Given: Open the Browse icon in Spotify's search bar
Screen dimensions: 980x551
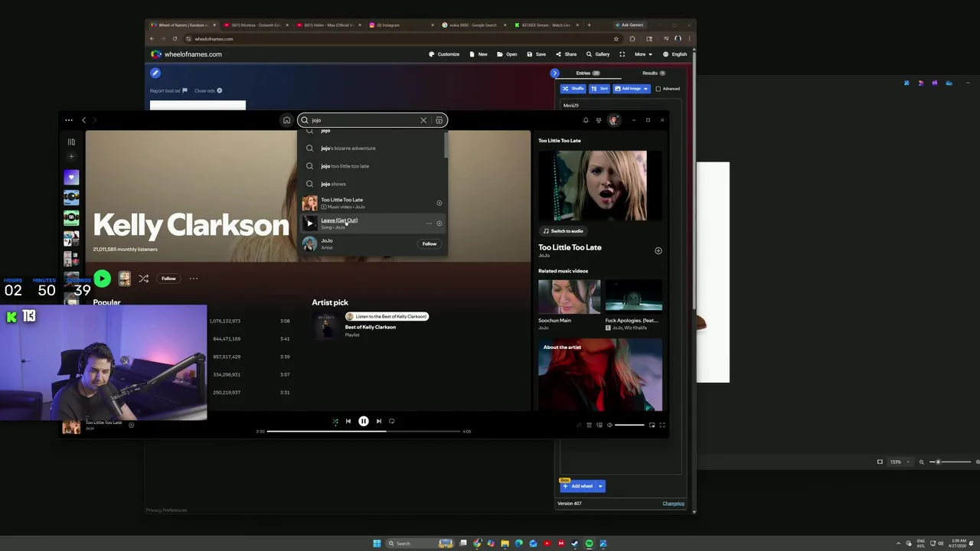Looking at the screenshot, I should (439, 120).
